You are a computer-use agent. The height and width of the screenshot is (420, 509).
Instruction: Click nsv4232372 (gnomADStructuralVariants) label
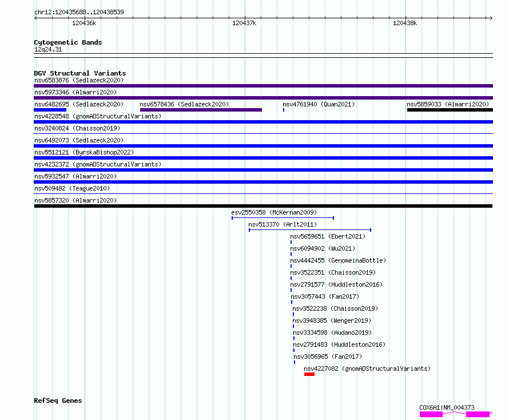(98, 164)
